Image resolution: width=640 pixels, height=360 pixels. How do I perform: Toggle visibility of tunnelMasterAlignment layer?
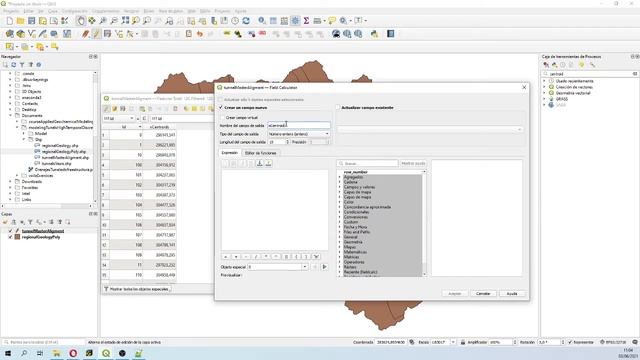(11, 231)
